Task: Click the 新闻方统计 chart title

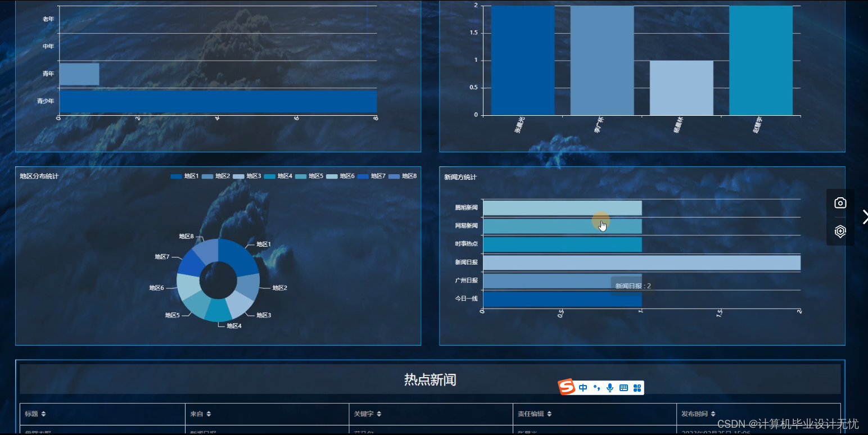Action: click(x=460, y=178)
